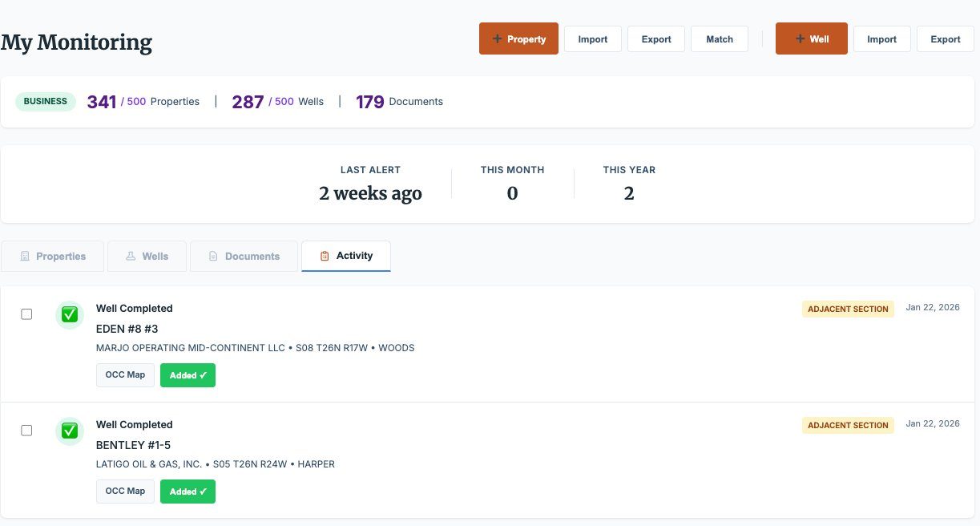Open OCC Map for EDEN #8 #3
This screenshot has height=526, width=980.
pyautogui.click(x=125, y=374)
